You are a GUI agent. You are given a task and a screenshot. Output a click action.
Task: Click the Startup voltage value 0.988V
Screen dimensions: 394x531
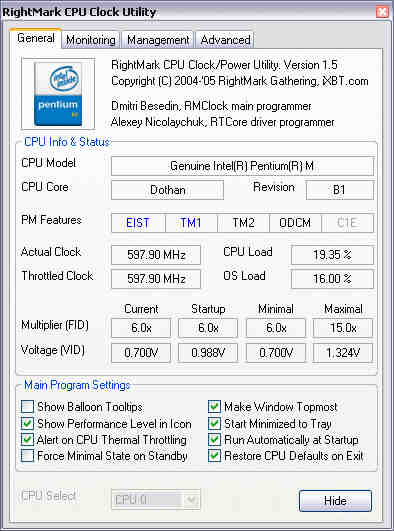(x=208, y=353)
